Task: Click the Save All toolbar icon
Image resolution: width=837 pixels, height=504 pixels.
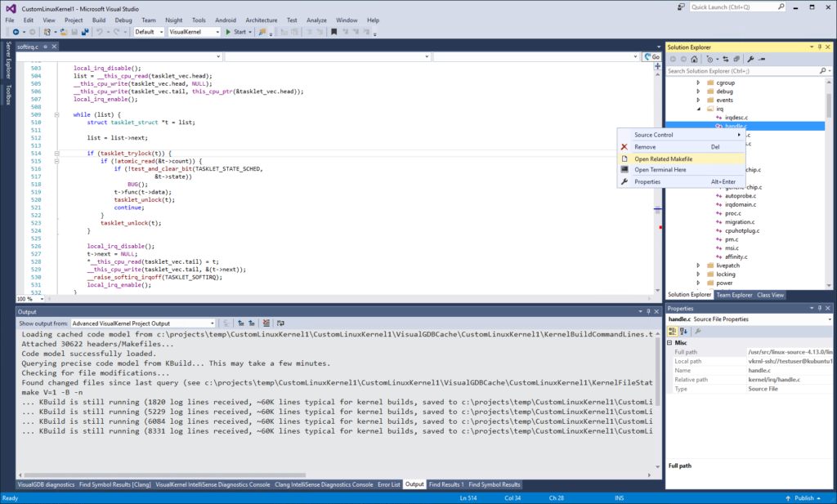Action: [x=84, y=32]
